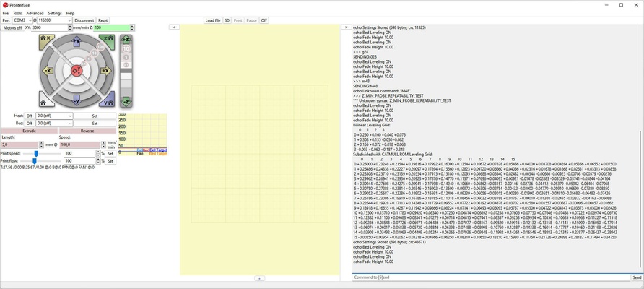Move Z axis down with -Z arrow
644x289 pixels.
tap(126, 102)
